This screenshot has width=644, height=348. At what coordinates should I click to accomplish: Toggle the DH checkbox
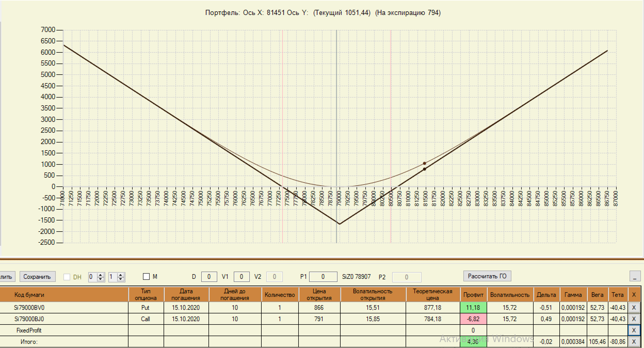click(67, 277)
